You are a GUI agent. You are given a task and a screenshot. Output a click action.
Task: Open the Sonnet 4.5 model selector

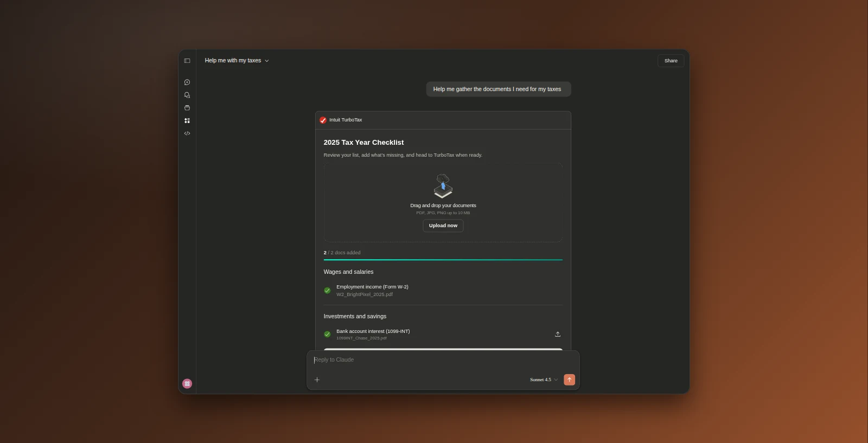click(x=544, y=380)
